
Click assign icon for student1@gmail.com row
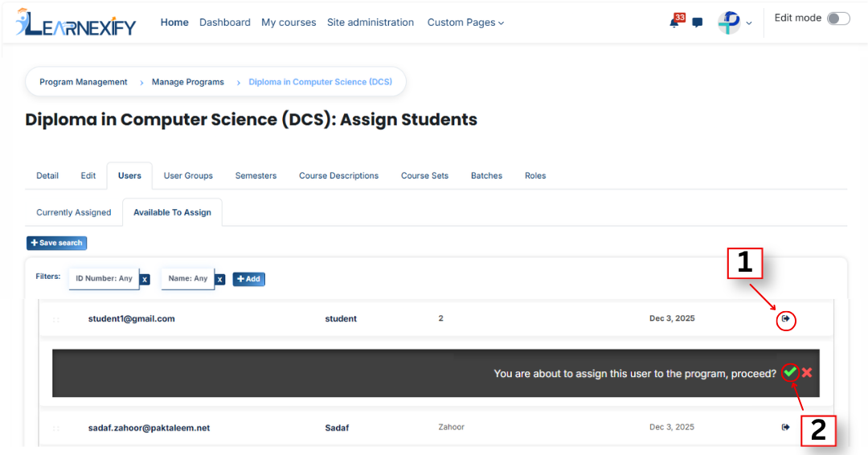click(x=785, y=318)
